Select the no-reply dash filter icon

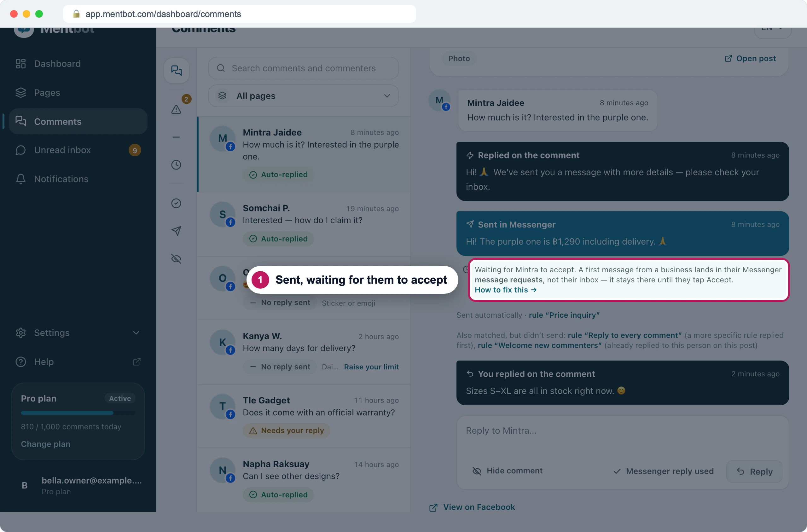[176, 137]
